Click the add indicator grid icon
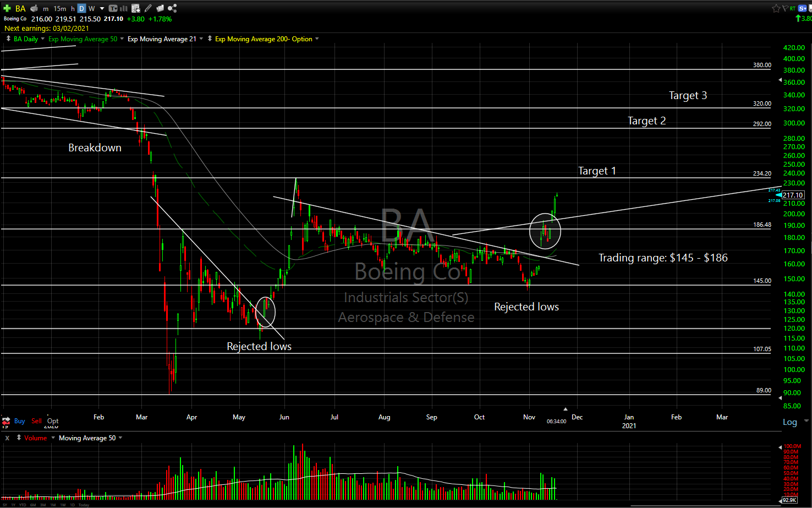 click(x=135, y=8)
